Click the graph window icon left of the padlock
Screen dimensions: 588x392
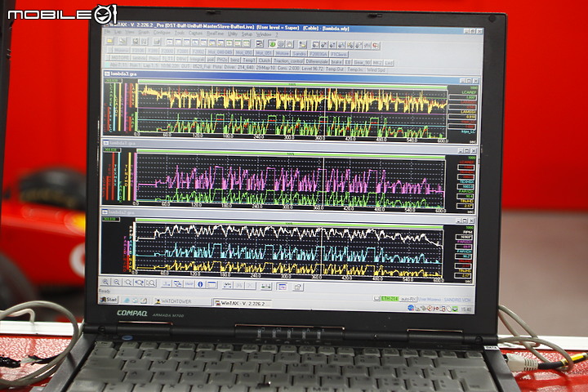[x=282, y=287]
